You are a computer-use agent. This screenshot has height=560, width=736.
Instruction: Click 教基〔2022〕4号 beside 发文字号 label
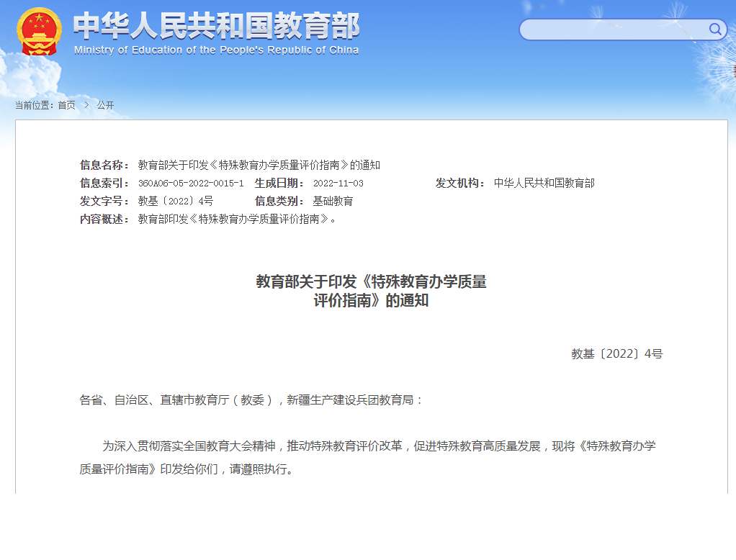coord(175,201)
